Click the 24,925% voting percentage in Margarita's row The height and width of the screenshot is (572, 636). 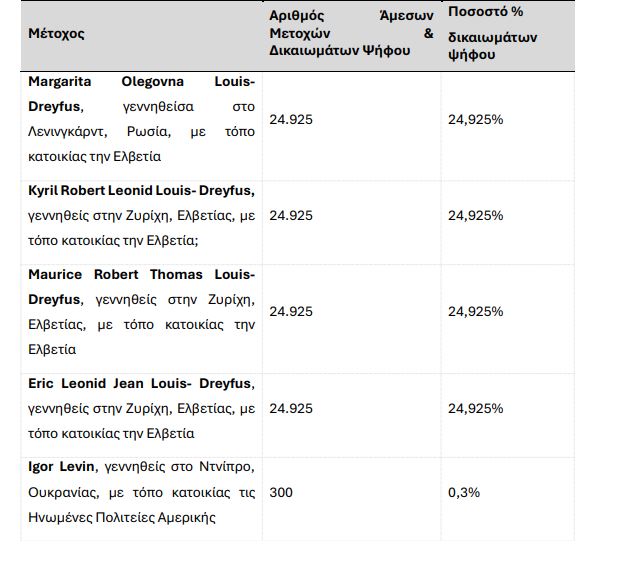coord(475,119)
